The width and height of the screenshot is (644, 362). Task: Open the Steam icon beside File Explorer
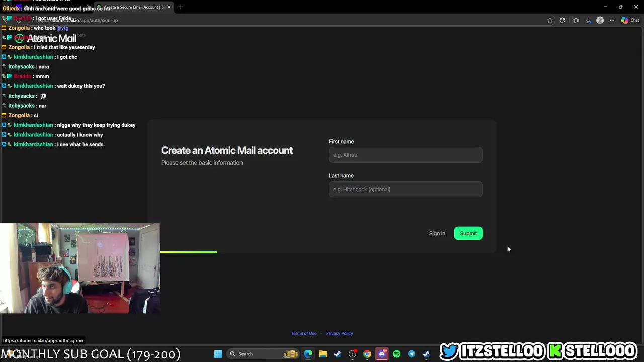pyautogui.click(x=338, y=354)
